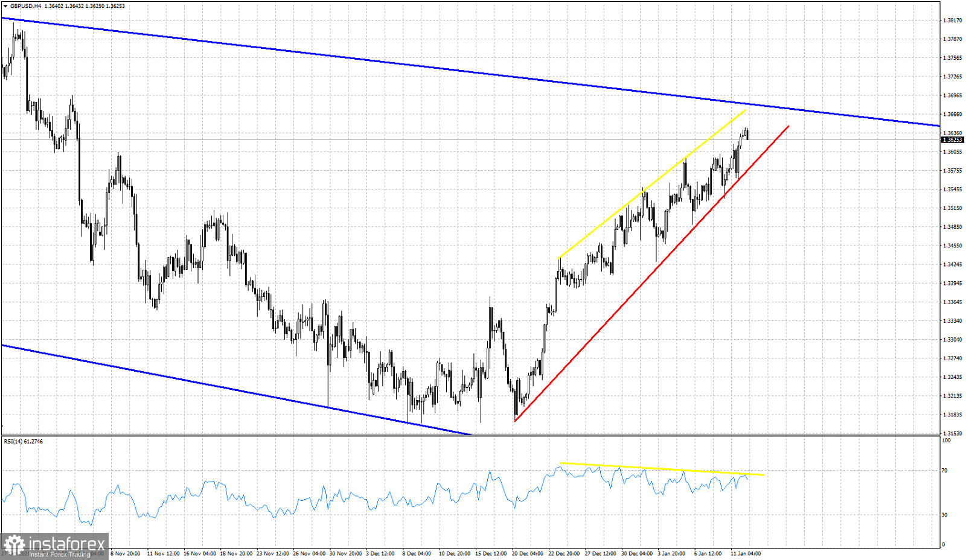Click the 1.32435 price scale label
966x560 pixels.
click(x=953, y=377)
